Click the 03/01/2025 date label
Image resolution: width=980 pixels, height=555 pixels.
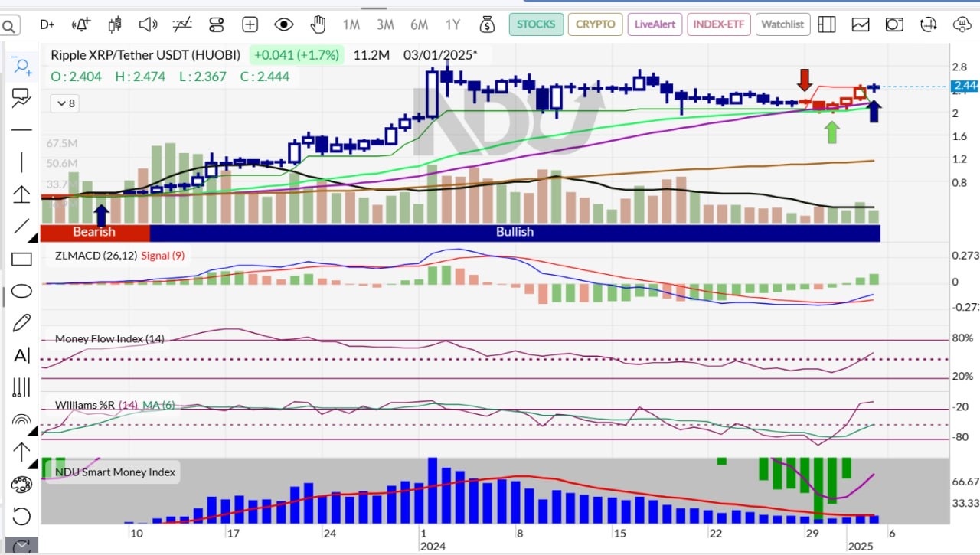pos(440,55)
